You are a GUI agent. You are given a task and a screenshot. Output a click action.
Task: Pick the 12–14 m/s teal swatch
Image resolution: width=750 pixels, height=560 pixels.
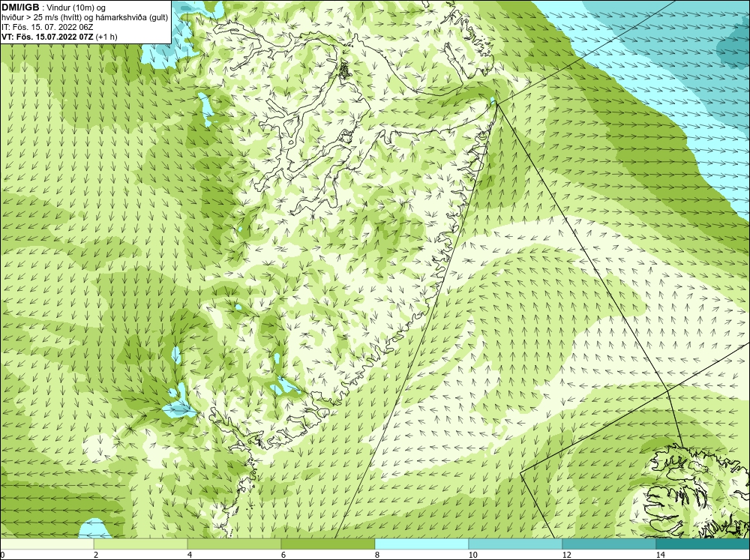[609, 544]
